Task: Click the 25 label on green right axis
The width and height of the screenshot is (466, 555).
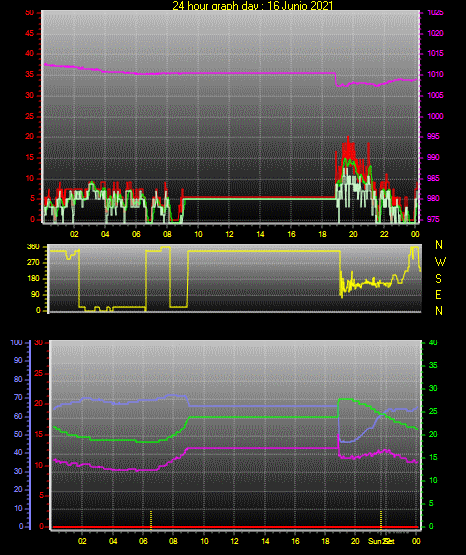Action: (x=433, y=411)
